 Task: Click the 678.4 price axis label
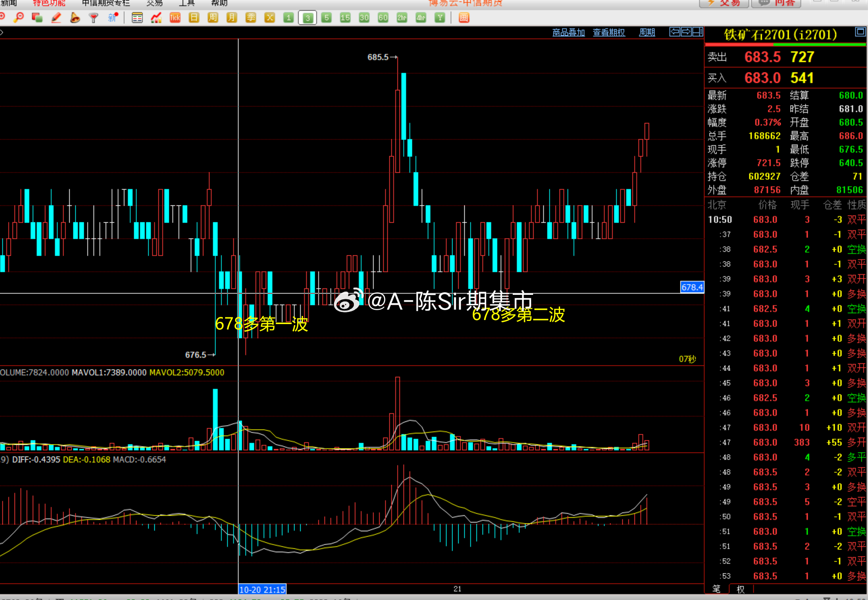[x=692, y=287]
